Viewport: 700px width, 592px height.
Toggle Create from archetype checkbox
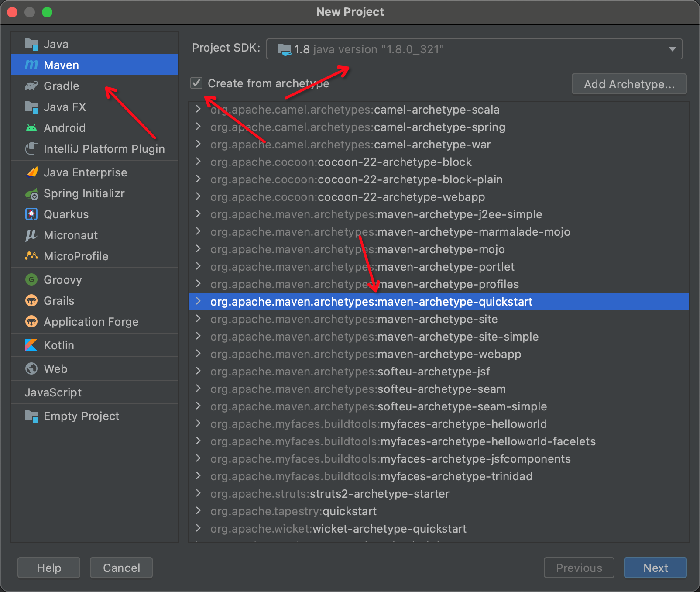coord(196,83)
